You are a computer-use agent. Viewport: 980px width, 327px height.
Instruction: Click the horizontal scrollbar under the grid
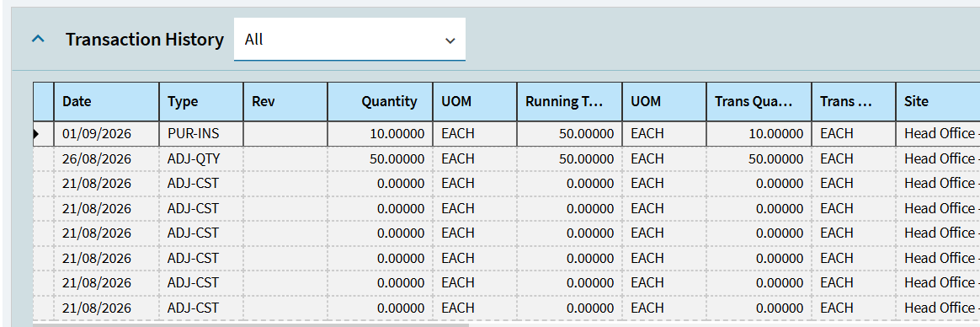pyautogui.click(x=250, y=324)
